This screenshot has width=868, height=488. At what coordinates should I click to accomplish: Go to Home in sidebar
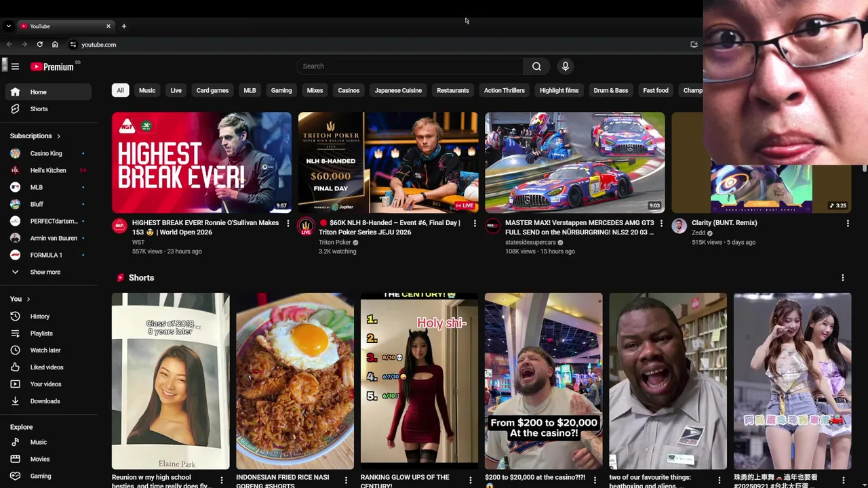[x=47, y=92]
